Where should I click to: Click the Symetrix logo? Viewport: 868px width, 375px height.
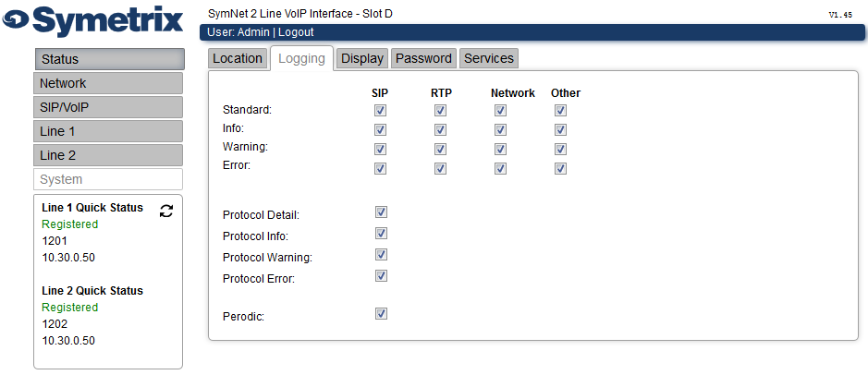point(92,21)
